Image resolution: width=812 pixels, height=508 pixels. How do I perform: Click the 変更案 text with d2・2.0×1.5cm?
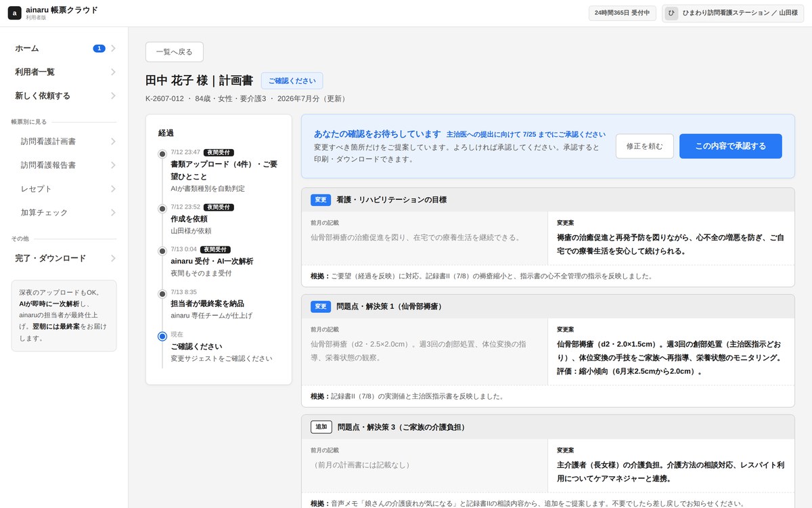(x=671, y=357)
